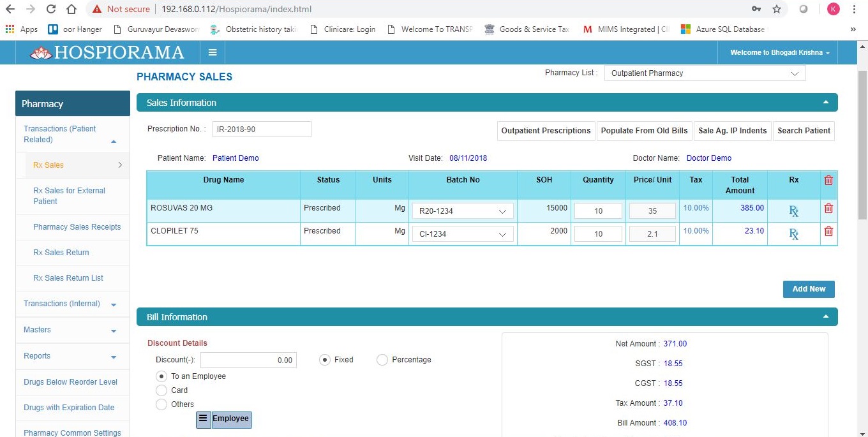The height and width of the screenshot is (437, 868).
Task: Click the Add New button
Action: click(x=808, y=289)
